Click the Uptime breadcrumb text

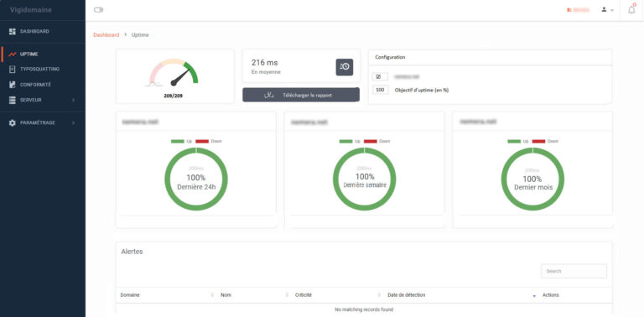point(140,35)
